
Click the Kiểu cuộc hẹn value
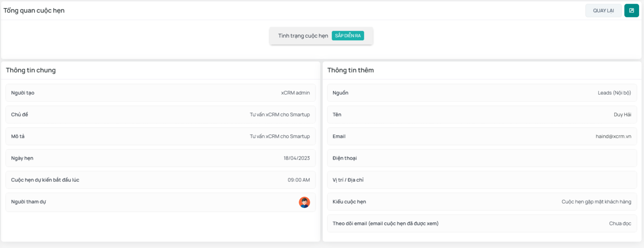tap(596, 202)
